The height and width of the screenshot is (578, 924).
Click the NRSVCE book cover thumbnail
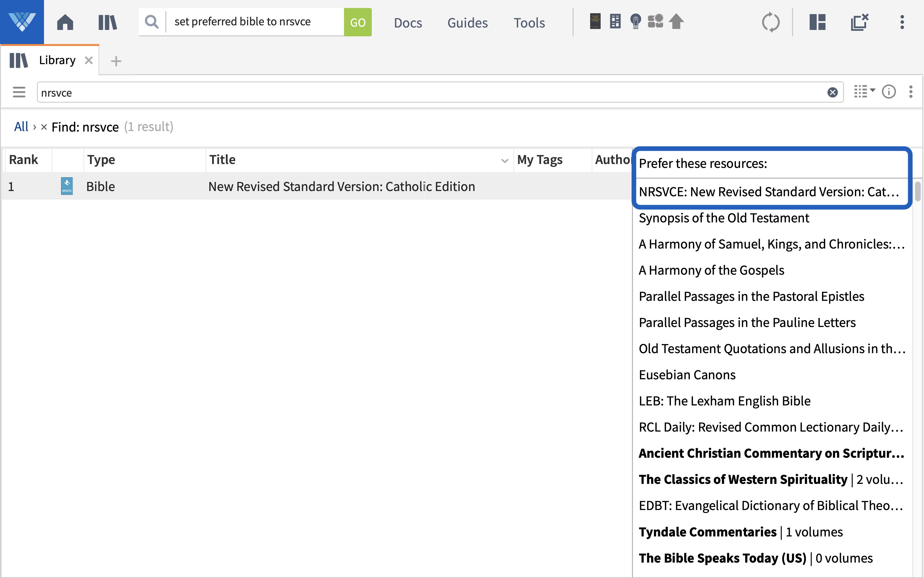click(67, 186)
